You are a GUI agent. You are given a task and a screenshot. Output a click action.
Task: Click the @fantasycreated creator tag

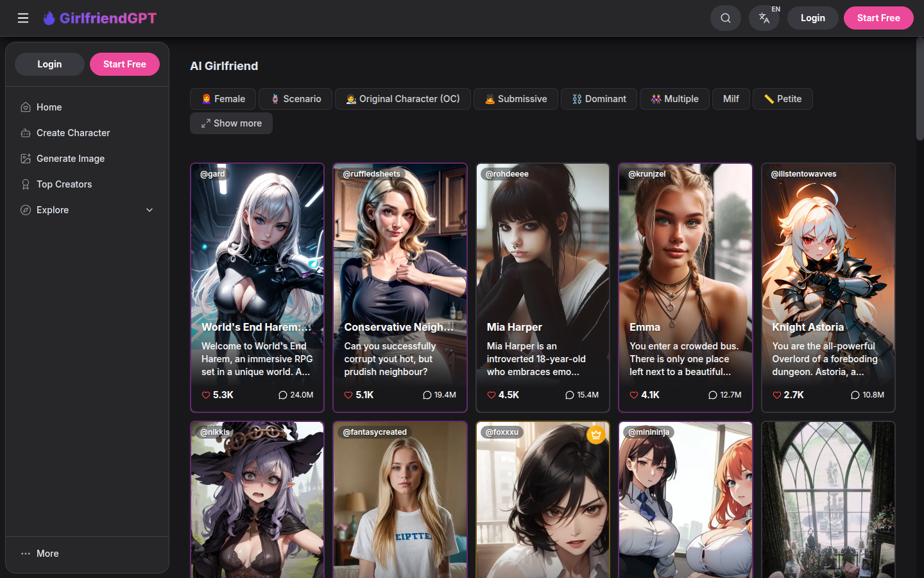point(375,432)
